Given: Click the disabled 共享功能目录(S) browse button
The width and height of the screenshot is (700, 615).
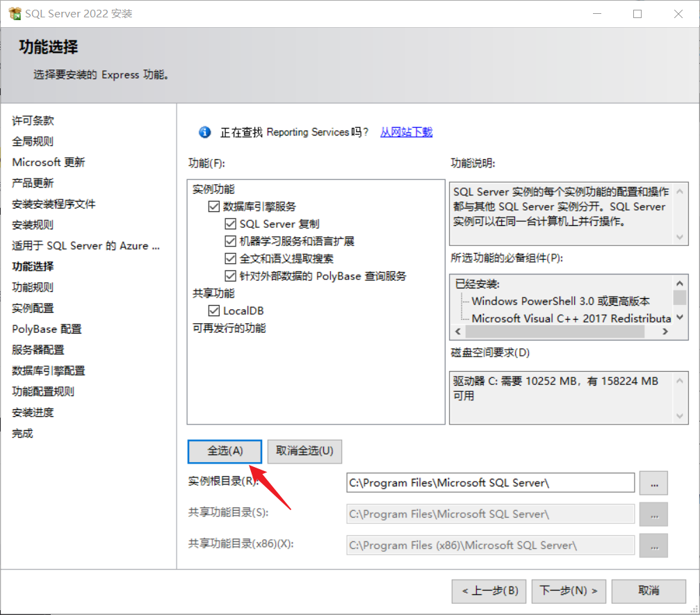Looking at the screenshot, I should click(653, 514).
